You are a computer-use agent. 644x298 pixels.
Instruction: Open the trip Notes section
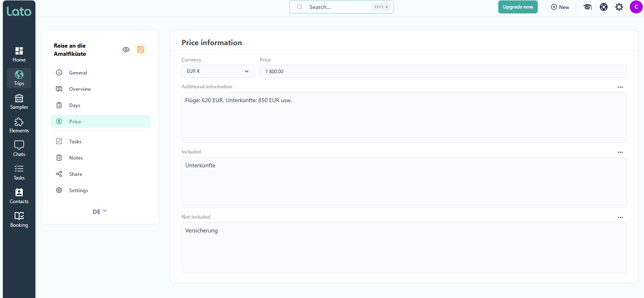pyautogui.click(x=76, y=158)
